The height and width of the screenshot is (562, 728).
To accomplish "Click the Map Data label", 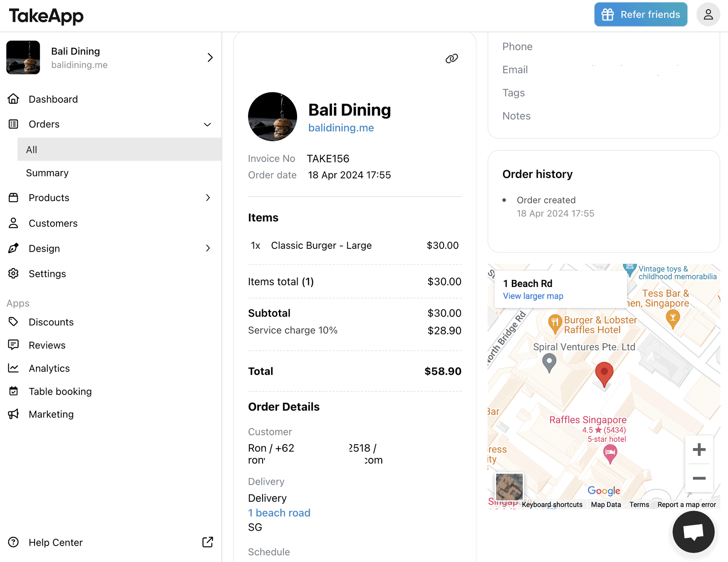I will pyautogui.click(x=606, y=505).
